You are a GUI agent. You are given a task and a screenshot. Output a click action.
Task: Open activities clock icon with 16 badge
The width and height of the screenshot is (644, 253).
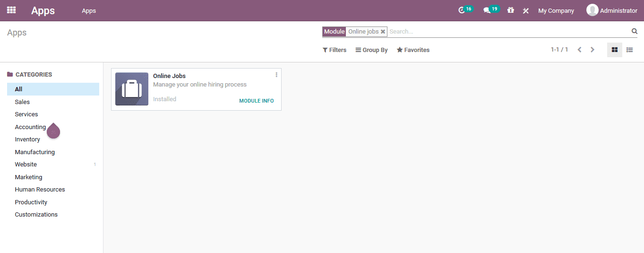pos(465,10)
